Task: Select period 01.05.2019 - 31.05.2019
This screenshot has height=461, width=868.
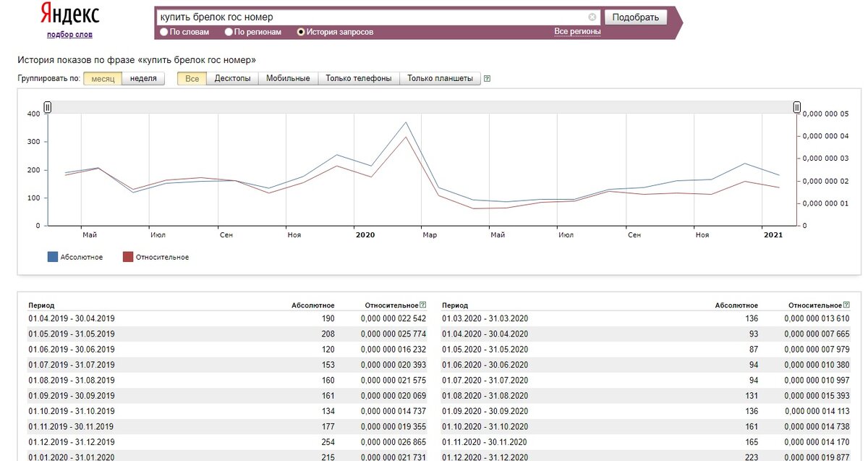Action: pos(72,334)
